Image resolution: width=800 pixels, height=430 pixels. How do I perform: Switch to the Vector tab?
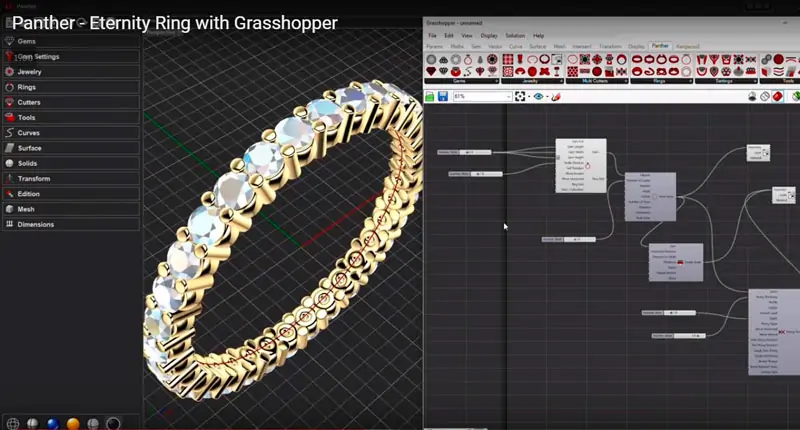click(x=495, y=46)
